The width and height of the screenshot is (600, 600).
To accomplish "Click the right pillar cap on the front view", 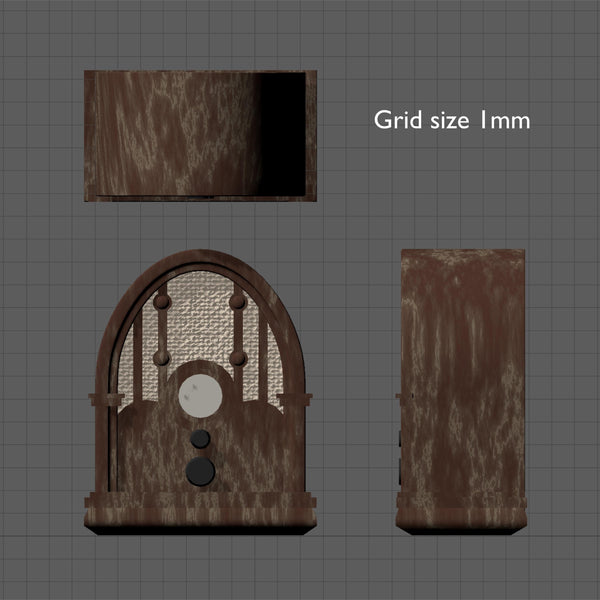I will click(x=294, y=400).
